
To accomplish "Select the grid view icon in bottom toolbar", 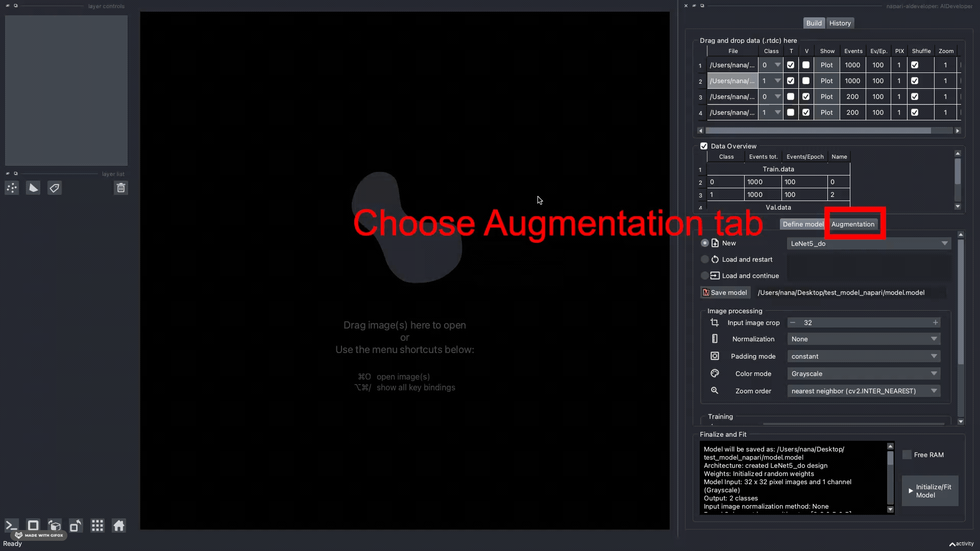I will point(97,525).
